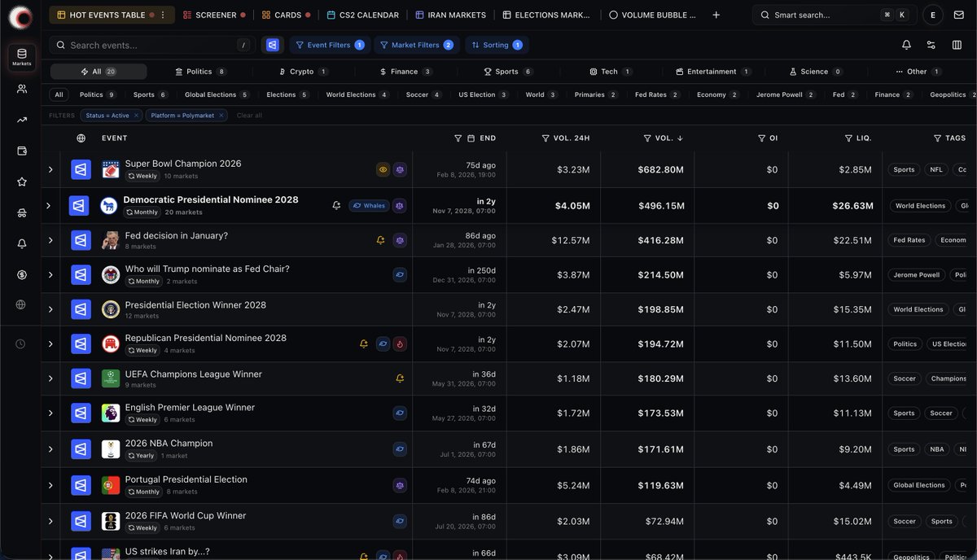Open the bell alerts icon in sidebar
Viewport: 977px width, 560px height.
[22, 243]
